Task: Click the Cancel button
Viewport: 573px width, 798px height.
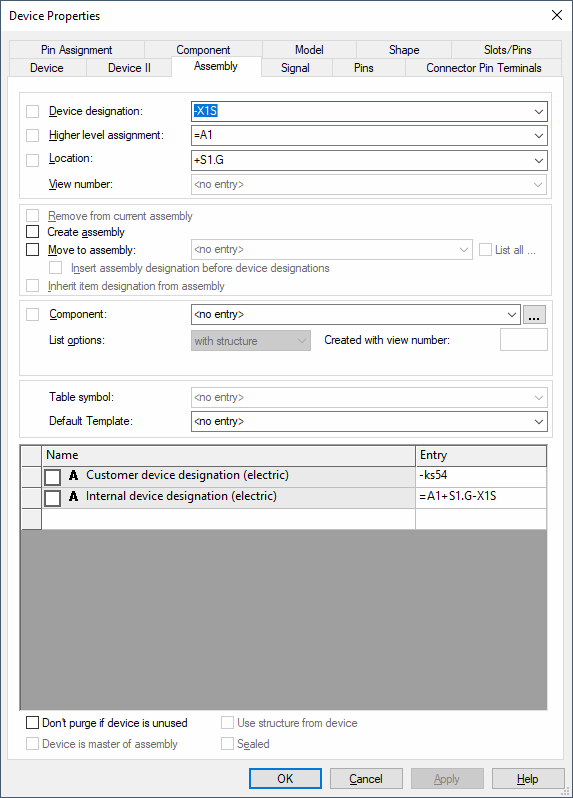Action: tap(366, 779)
